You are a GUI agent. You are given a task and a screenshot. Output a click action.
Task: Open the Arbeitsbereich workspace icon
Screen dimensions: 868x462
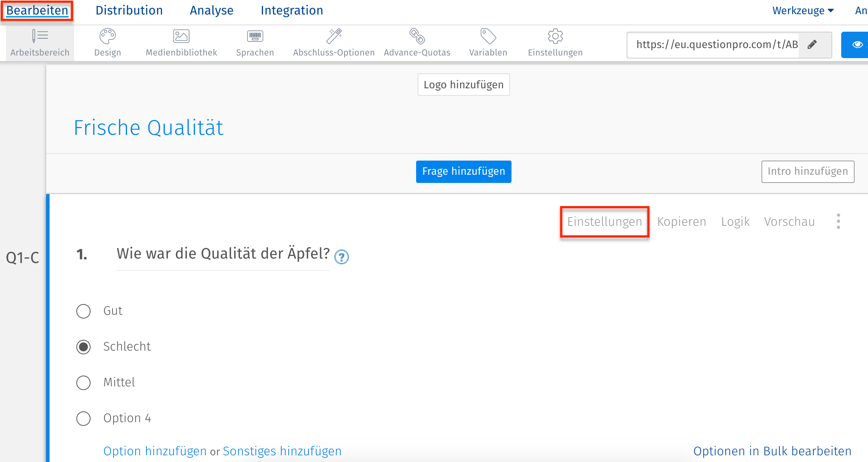tap(40, 37)
